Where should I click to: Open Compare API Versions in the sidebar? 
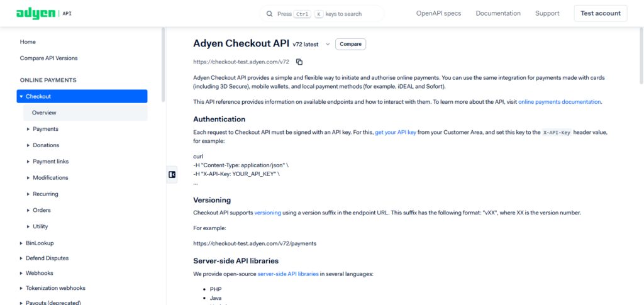(x=49, y=58)
